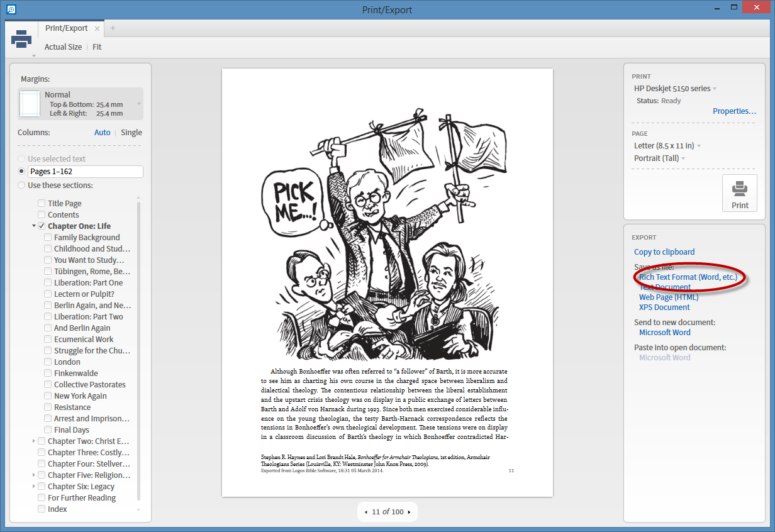The width and height of the screenshot is (775, 532).
Task: Check For Further Reading checkbox
Action: (42, 498)
